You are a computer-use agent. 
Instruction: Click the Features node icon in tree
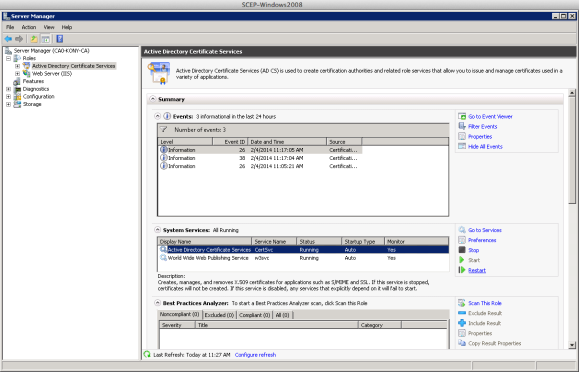pos(17,81)
